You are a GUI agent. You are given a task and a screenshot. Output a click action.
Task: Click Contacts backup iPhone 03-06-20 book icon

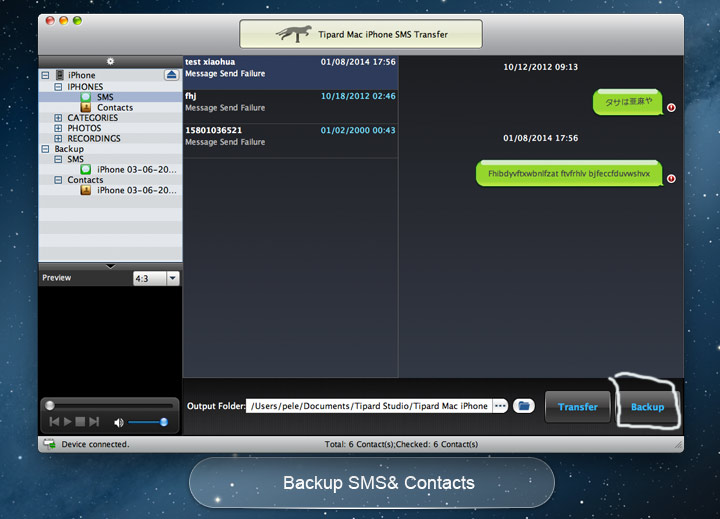[85, 190]
